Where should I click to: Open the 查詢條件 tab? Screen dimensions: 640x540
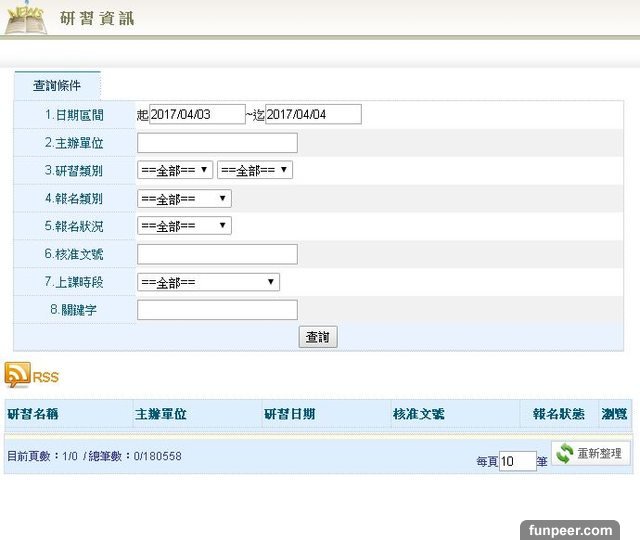57,86
